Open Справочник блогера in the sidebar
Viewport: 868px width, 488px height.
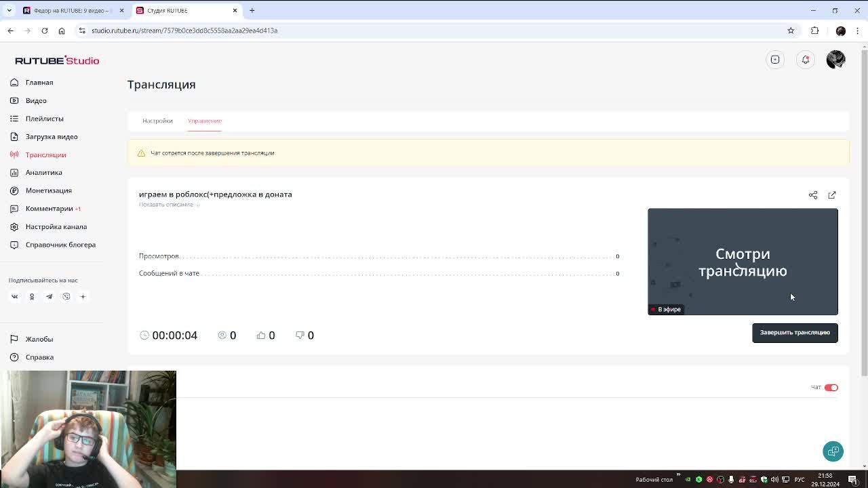point(60,245)
